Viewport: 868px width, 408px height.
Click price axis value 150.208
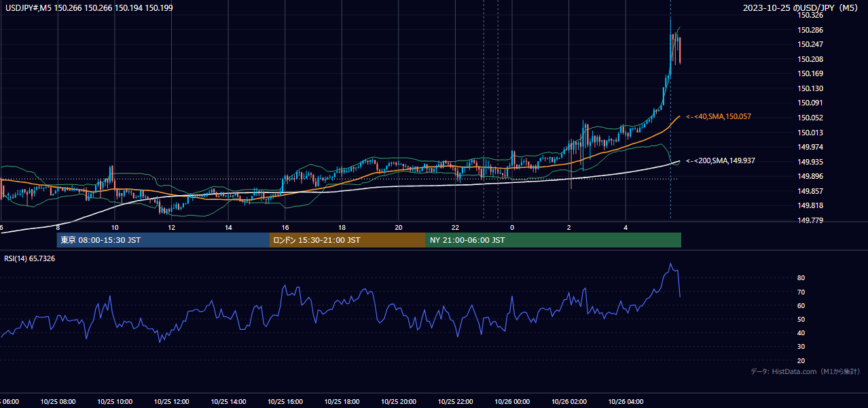point(810,59)
